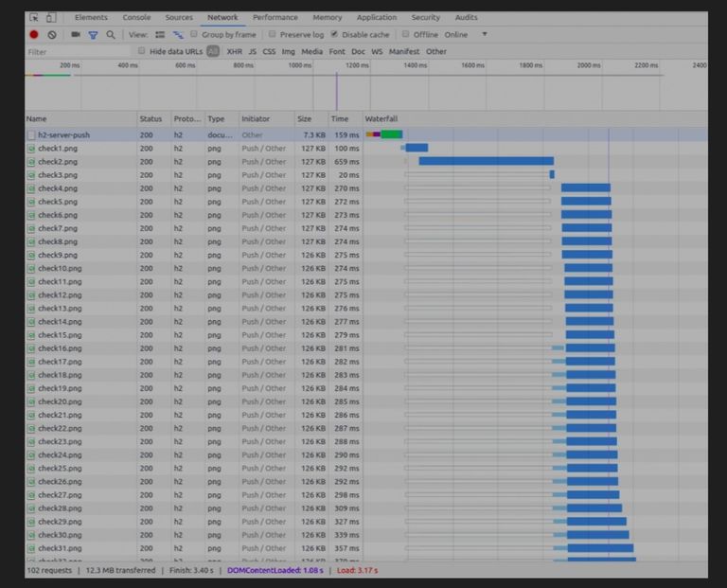Select the check2.png request
The height and width of the screenshot is (588, 727).
click(x=366, y=162)
